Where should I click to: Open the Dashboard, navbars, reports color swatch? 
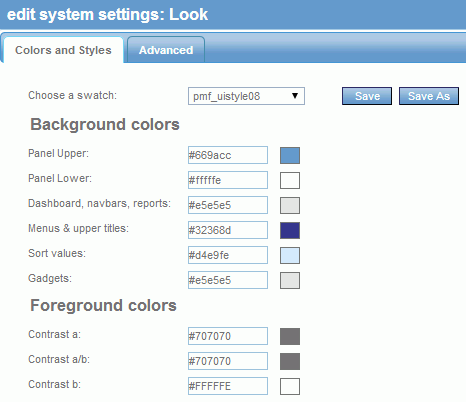click(x=290, y=205)
